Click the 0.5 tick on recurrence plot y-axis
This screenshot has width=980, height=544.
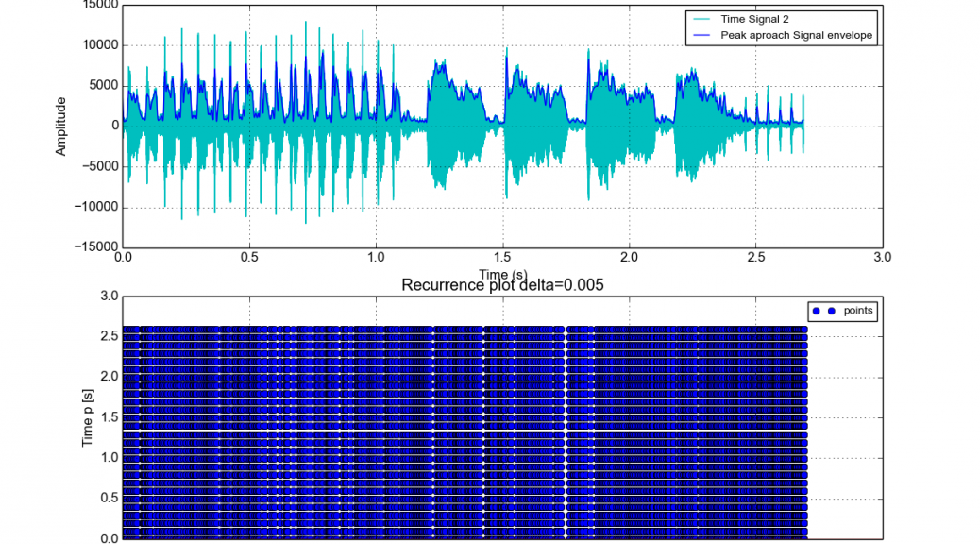[x=110, y=499]
